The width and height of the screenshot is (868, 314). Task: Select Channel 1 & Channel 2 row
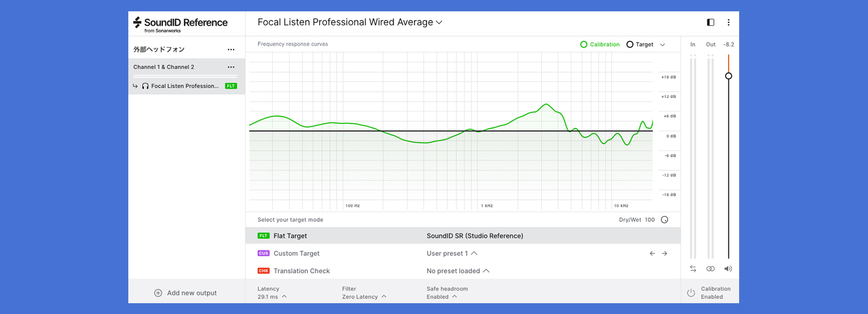click(187, 67)
